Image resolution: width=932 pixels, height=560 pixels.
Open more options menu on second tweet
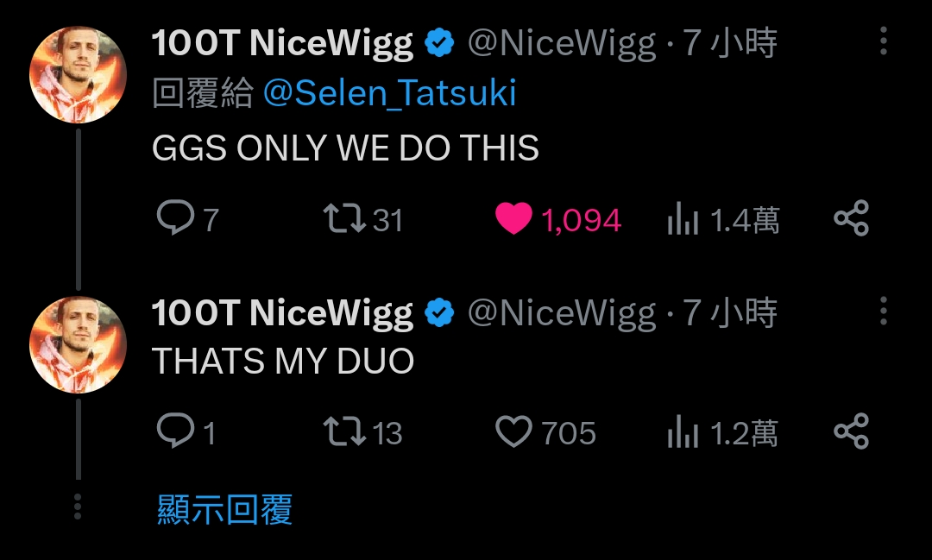pyautogui.click(x=884, y=311)
